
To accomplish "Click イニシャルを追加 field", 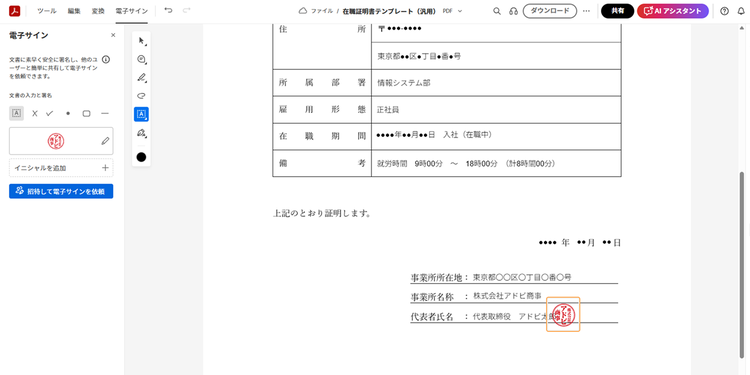I will pyautogui.click(x=61, y=168).
